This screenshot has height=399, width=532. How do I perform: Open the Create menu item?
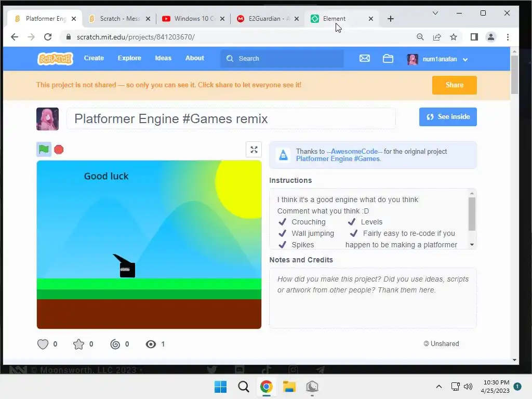[94, 58]
